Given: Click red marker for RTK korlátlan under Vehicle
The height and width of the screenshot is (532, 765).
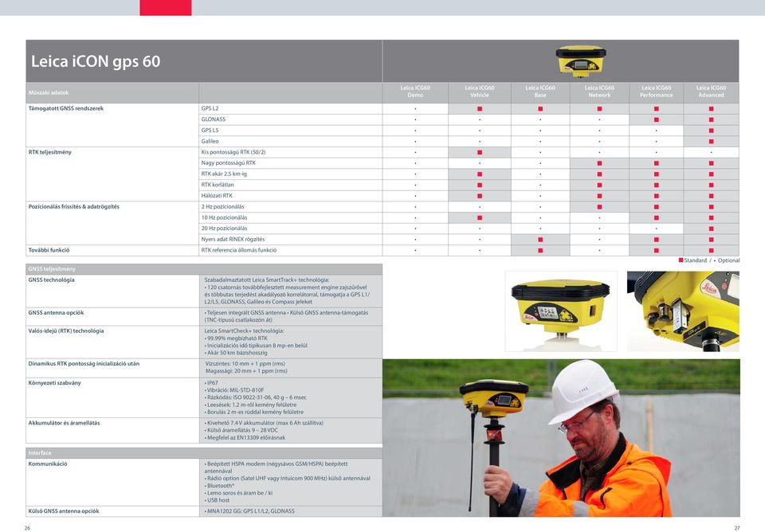Looking at the screenshot, I should point(480,186).
